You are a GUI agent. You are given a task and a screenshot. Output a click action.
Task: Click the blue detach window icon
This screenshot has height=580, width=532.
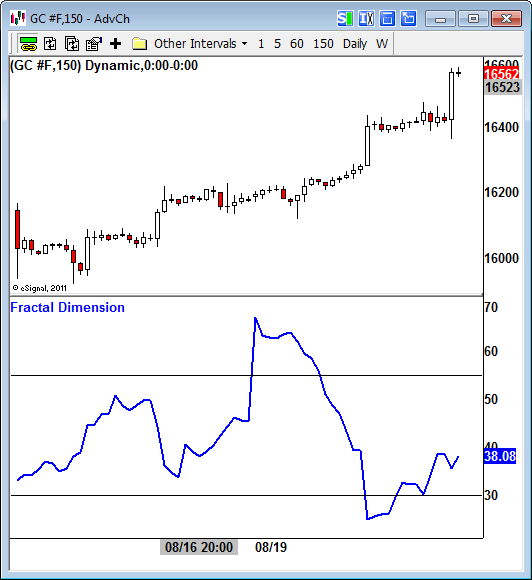pos(408,18)
